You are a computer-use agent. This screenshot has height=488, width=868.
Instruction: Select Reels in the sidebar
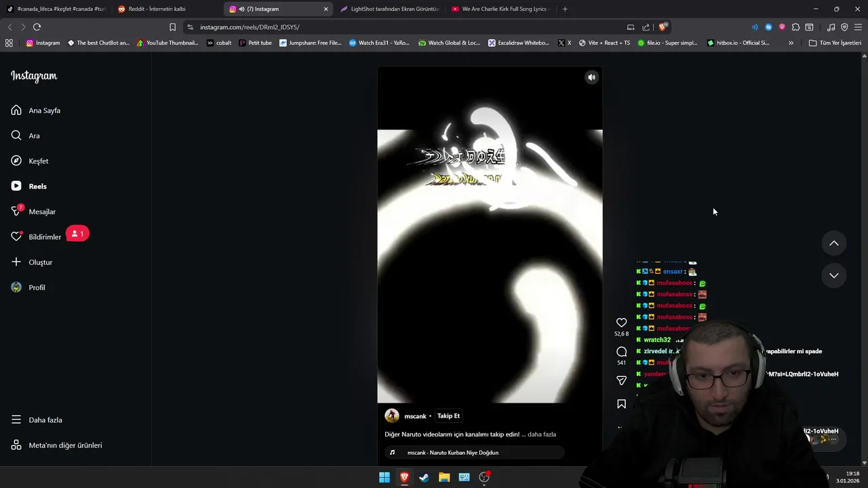(x=28, y=186)
